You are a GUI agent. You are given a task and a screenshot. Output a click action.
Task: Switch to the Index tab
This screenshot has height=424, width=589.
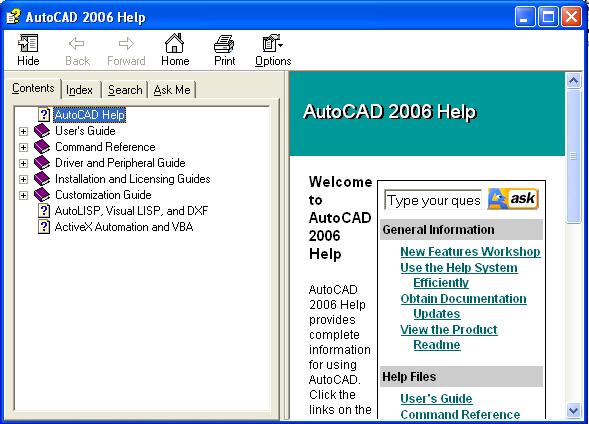click(79, 90)
